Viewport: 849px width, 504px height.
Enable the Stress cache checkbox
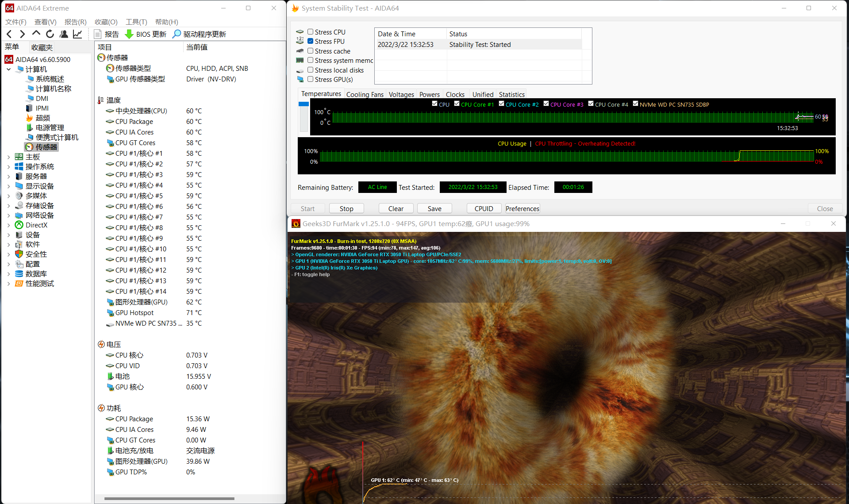(311, 51)
